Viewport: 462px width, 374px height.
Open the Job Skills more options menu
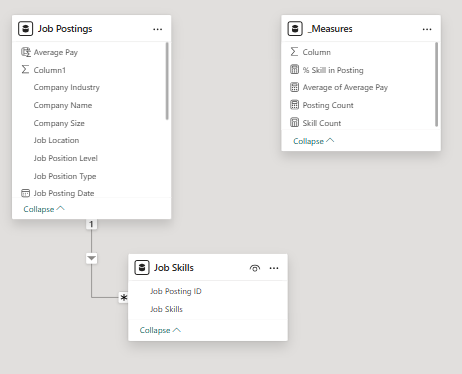pyautogui.click(x=274, y=268)
